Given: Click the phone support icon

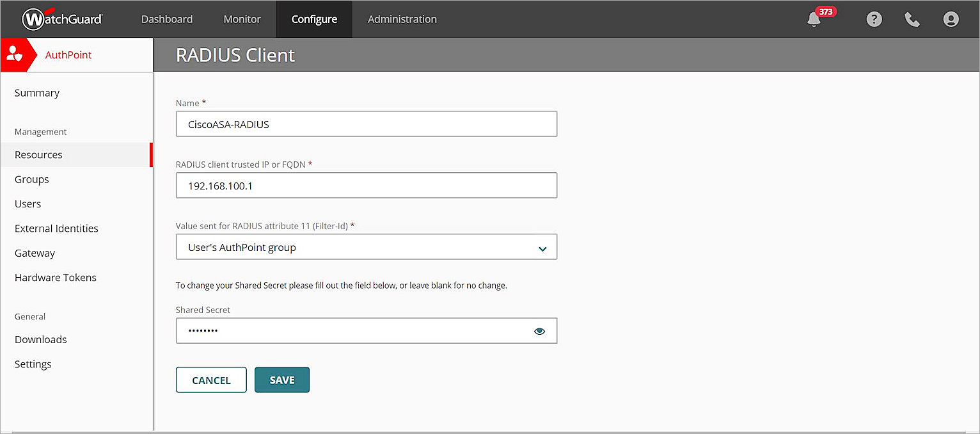Looking at the screenshot, I should click(x=912, y=19).
